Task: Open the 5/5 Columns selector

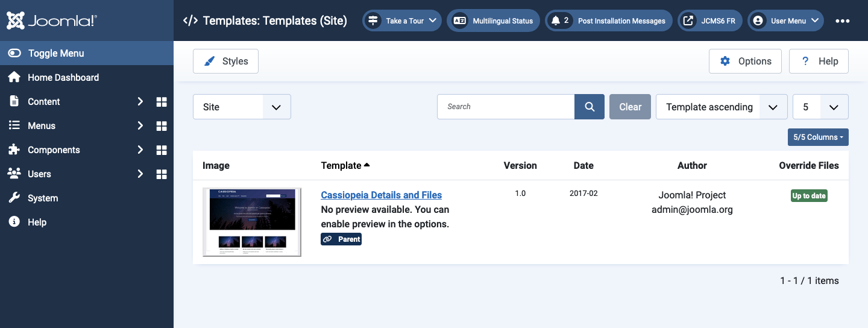Action: (x=818, y=137)
